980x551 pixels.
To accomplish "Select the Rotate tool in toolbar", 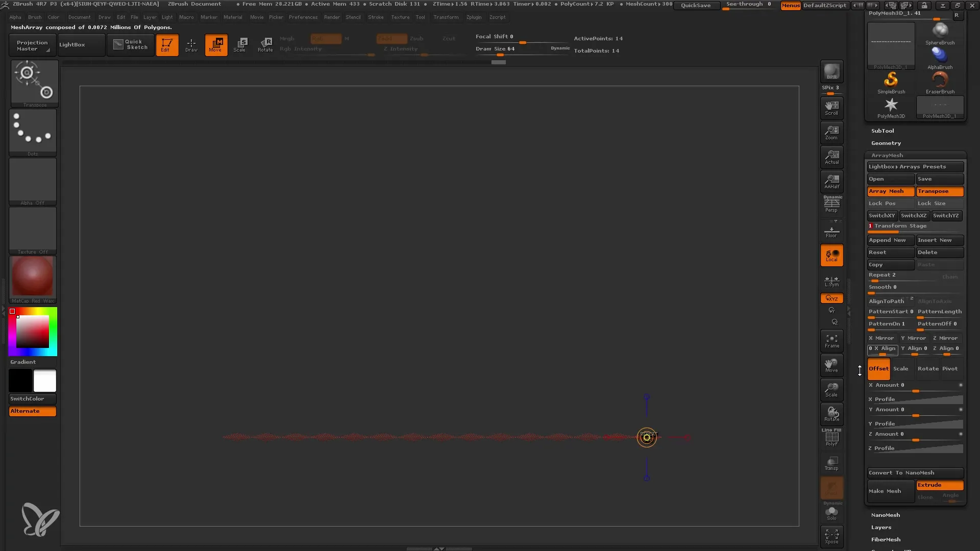I will click(x=265, y=44).
